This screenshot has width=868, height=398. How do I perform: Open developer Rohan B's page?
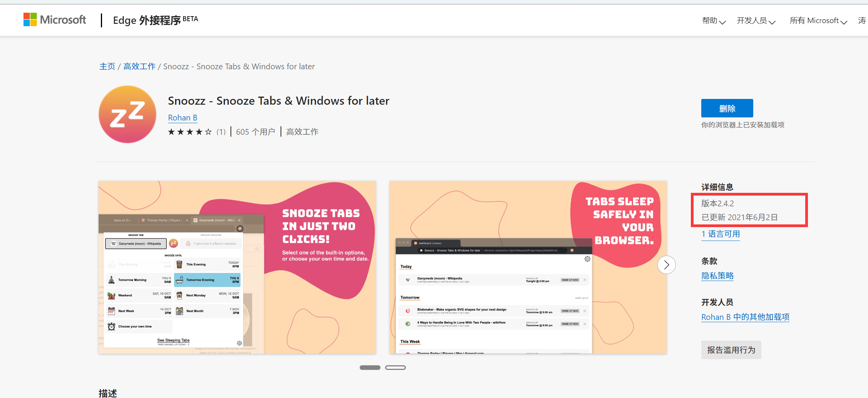pos(183,118)
